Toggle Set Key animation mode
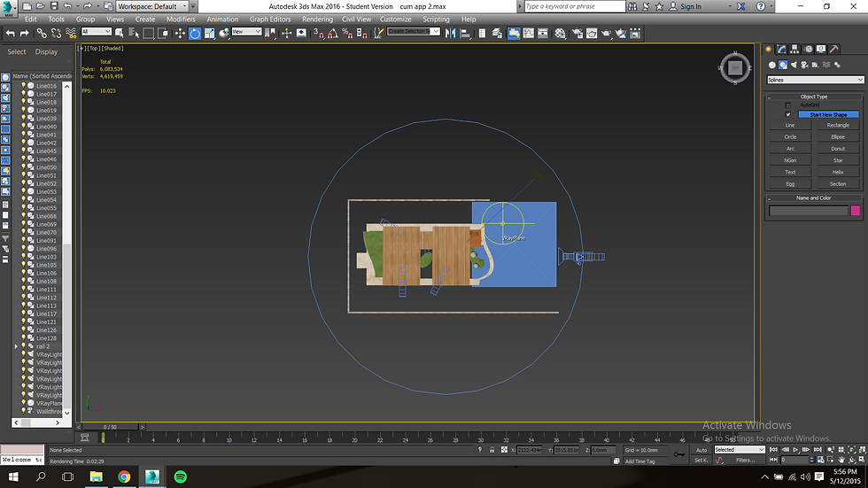 (700, 461)
